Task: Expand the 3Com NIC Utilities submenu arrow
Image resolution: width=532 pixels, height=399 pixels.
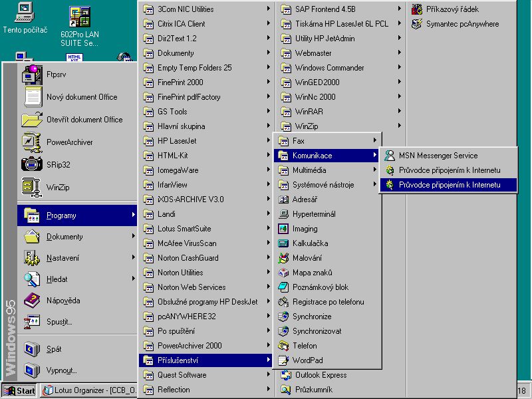Action: pyautogui.click(x=269, y=9)
